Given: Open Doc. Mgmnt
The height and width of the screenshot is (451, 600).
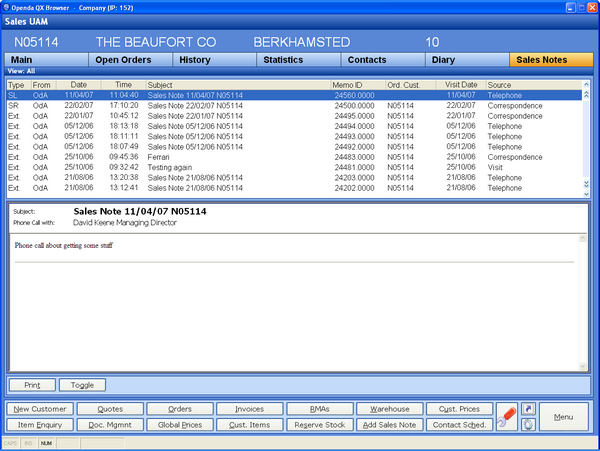Looking at the screenshot, I should (110, 425).
